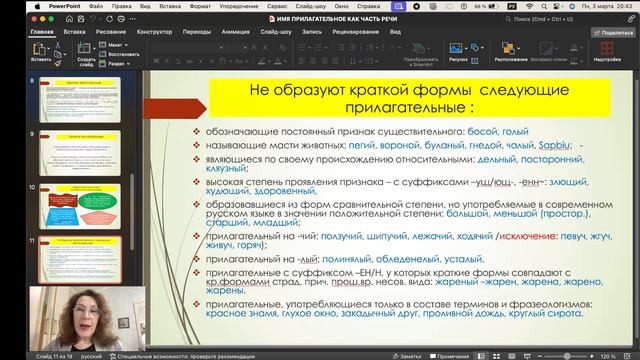The width and height of the screenshot is (640, 360).
Task: Open the Формат menu in menu bar
Action: click(200, 6)
